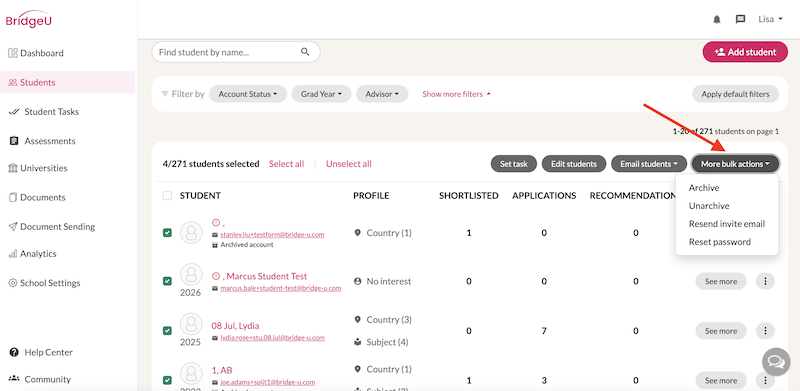Open the Lisa user menu
The image size is (800, 391).
[x=770, y=19]
